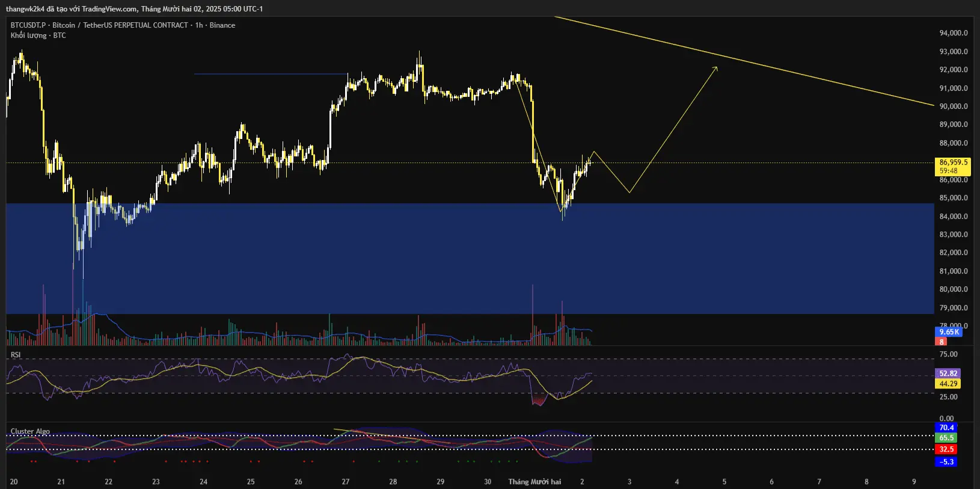Click the 'Tháng Mười hai' month label
The image size is (980, 489).
pyautogui.click(x=534, y=482)
